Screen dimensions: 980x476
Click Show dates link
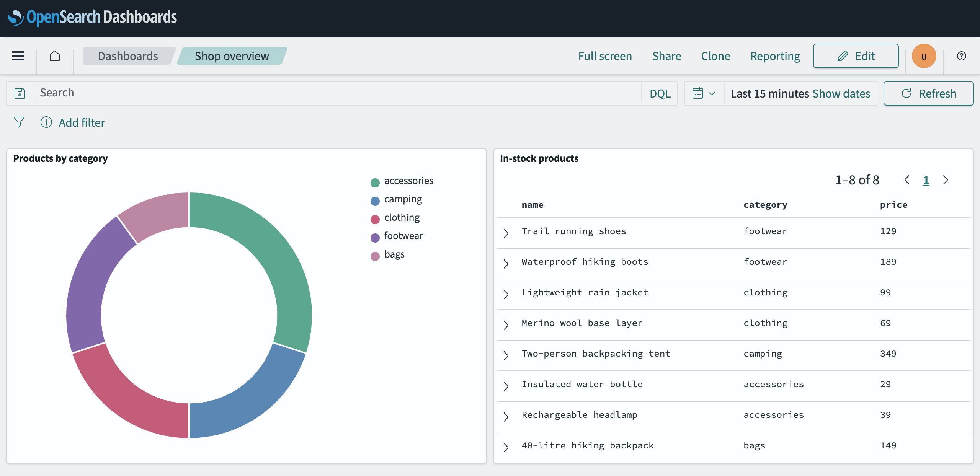coord(841,93)
